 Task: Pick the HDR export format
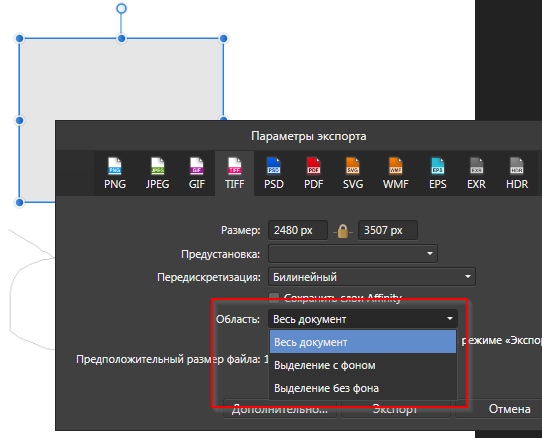click(x=517, y=173)
